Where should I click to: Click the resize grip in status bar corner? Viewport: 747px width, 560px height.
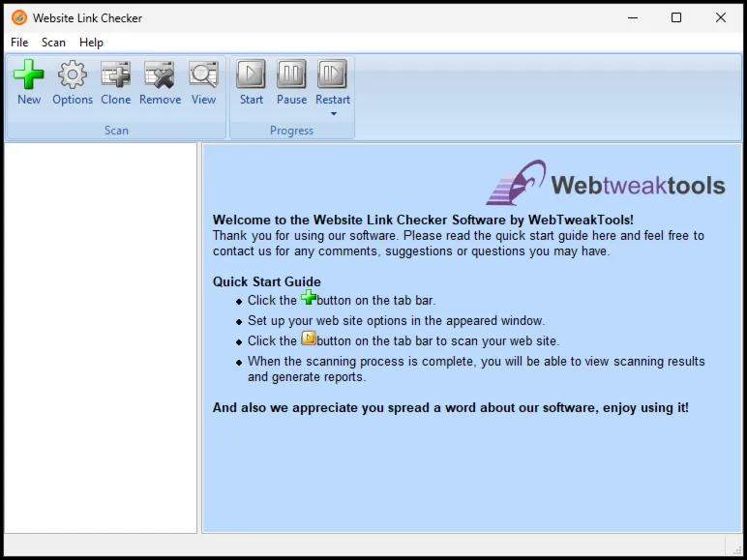tap(737, 550)
